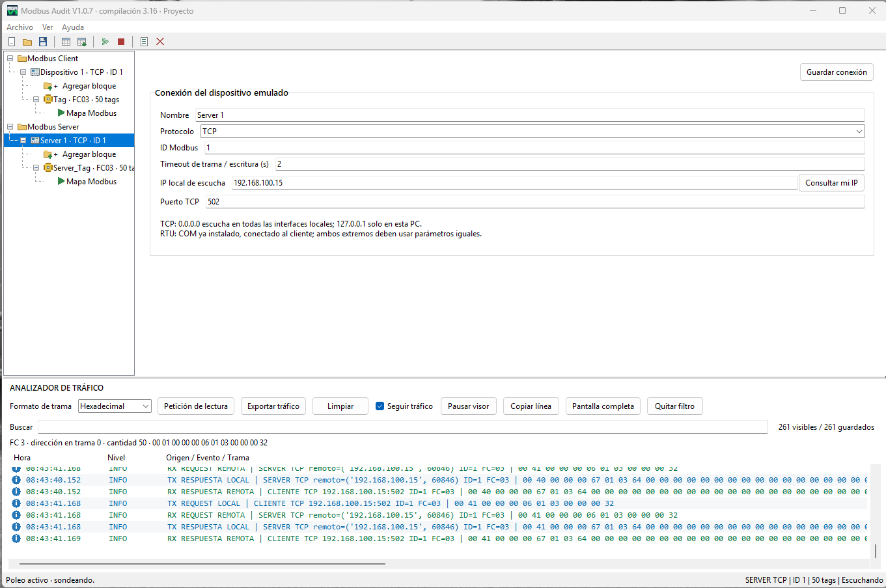Collapse the Modbus Client tree node
The height and width of the screenshot is (588, 886).
tap(10, 59)
